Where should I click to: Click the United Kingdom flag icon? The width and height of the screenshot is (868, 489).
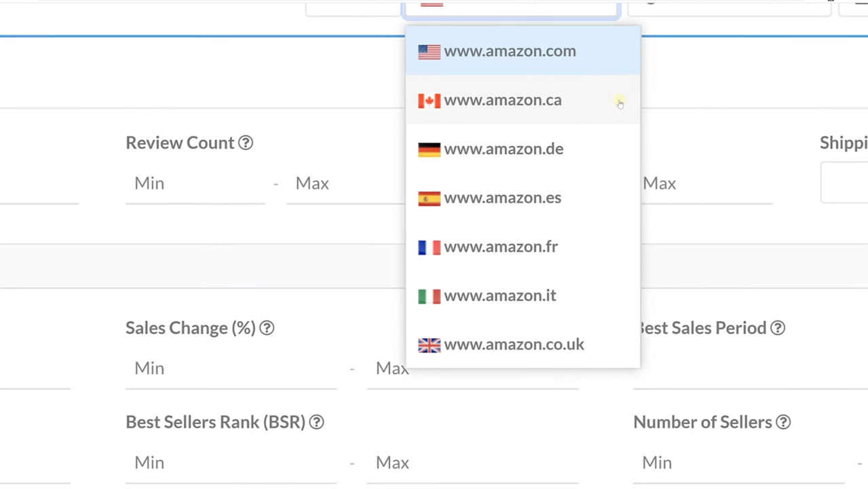click(x=429, y=345)
